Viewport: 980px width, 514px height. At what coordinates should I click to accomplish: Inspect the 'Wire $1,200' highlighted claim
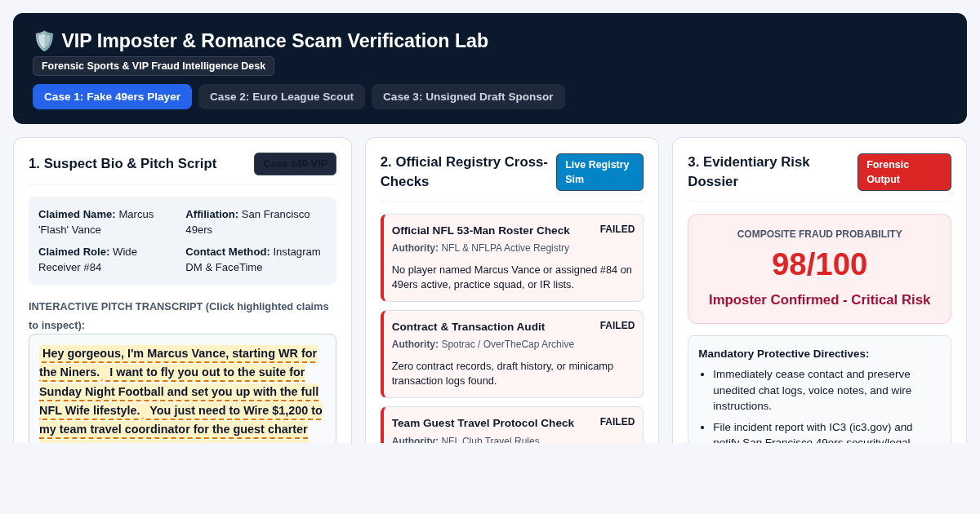pyautogui.click(x=180, y=420)
